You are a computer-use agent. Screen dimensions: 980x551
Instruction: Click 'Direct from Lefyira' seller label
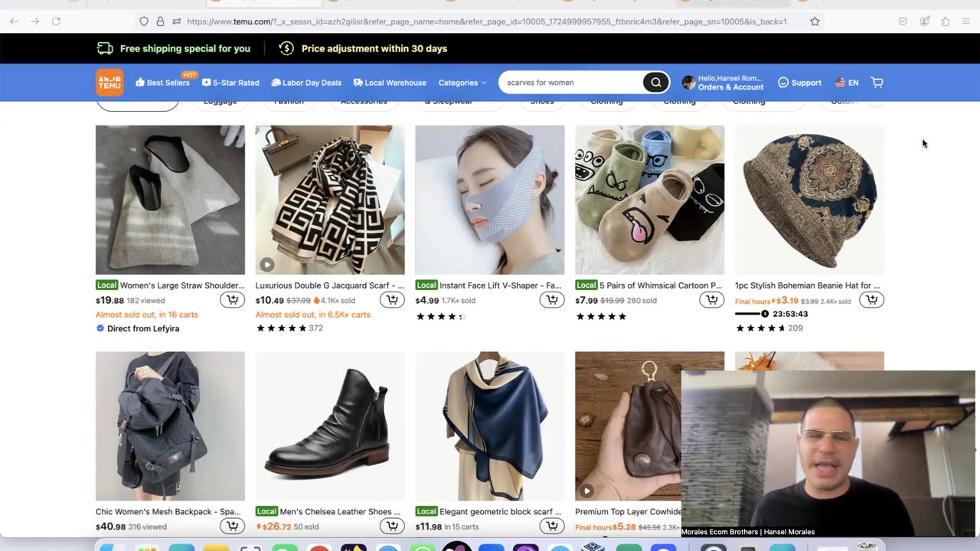pos(138,328)
